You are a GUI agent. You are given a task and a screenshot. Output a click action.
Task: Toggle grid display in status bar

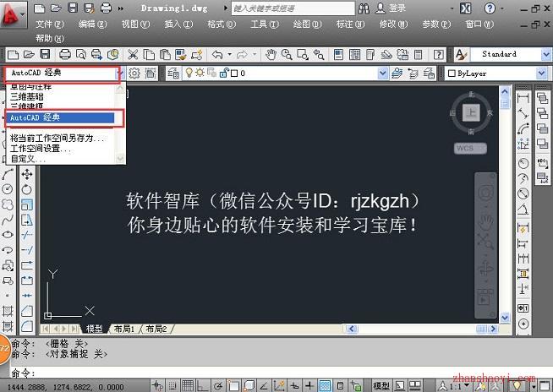[x=187, y=385]
